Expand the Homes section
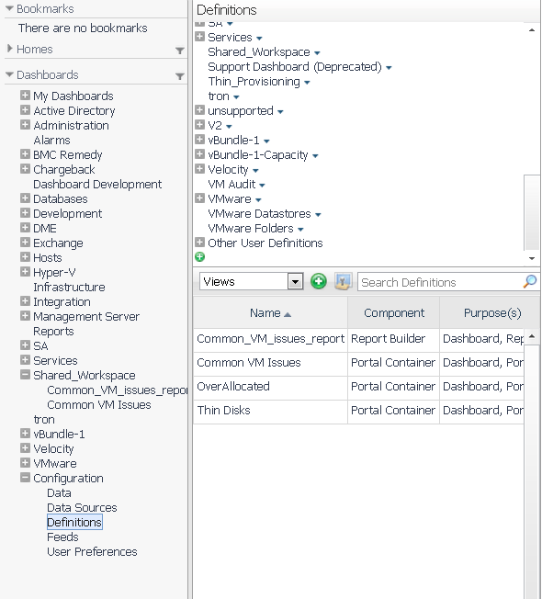Image resolution: width=542 pixels, height=599 pixels. pos(10,48)
